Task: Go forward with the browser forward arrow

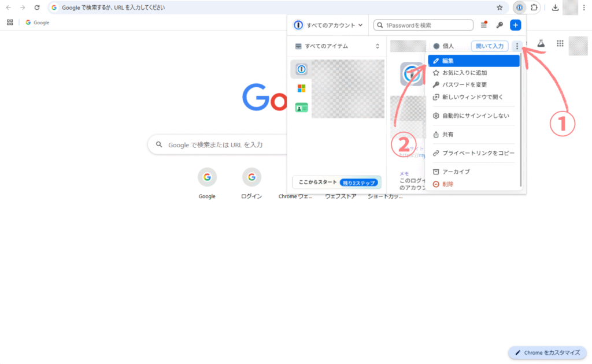Action: (23, 8)
